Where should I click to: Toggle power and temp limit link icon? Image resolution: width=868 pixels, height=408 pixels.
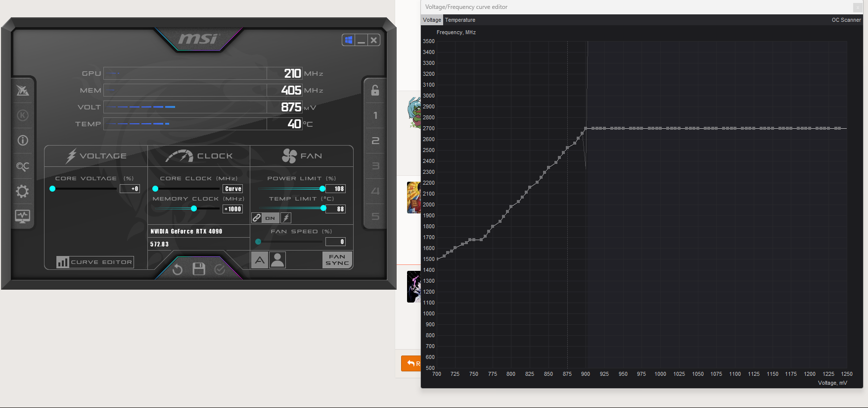(257, 218)
